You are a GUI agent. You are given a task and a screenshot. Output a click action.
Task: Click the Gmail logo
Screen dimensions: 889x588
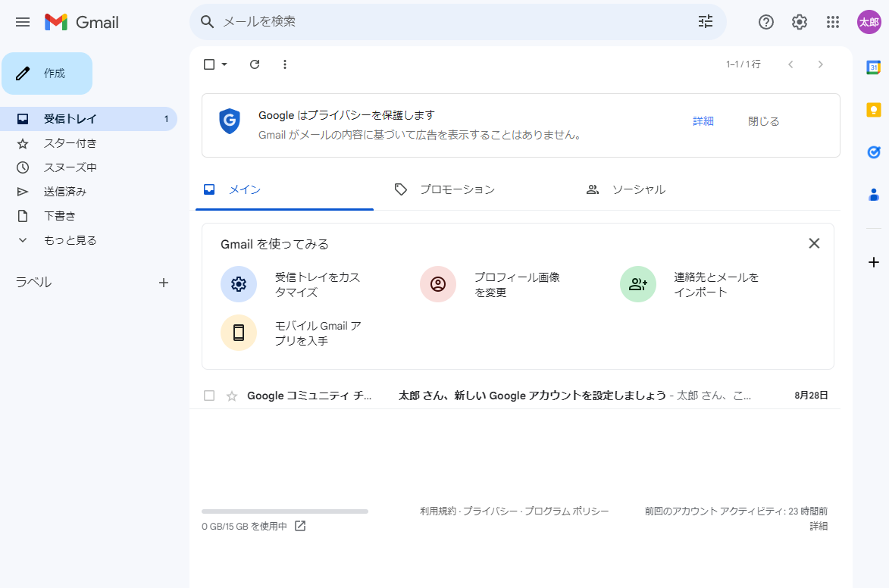point(82,22)
